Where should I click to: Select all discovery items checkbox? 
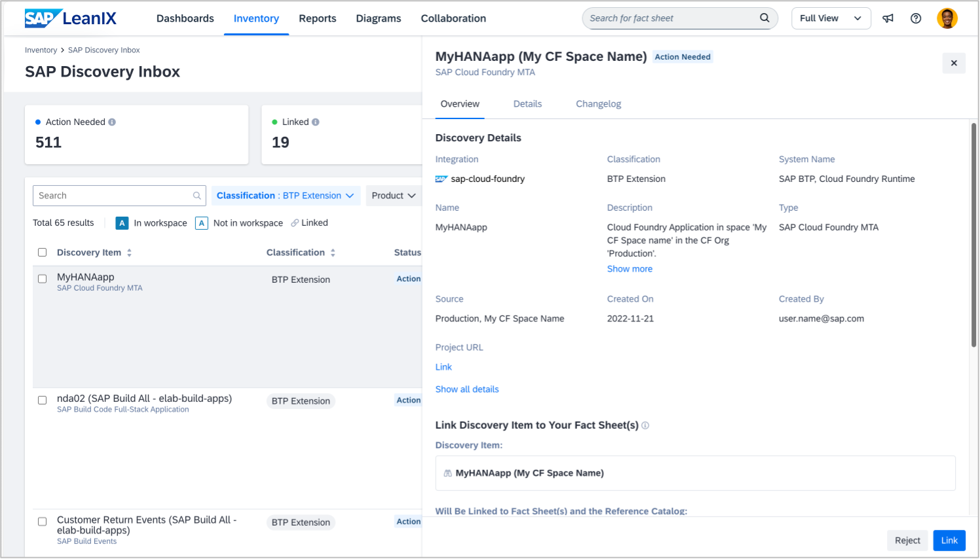[43, 253]
